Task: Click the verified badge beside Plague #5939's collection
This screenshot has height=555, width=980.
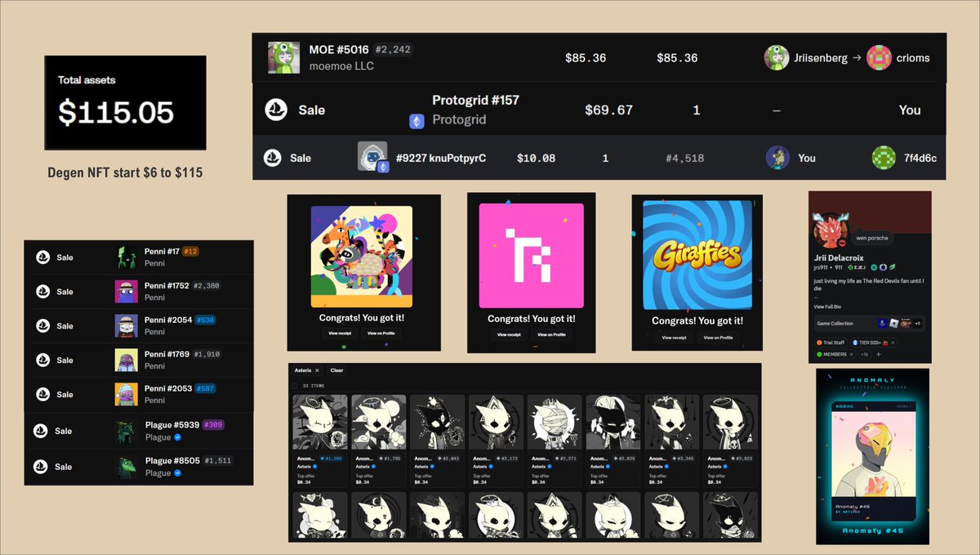Action: tap(178, 437)
